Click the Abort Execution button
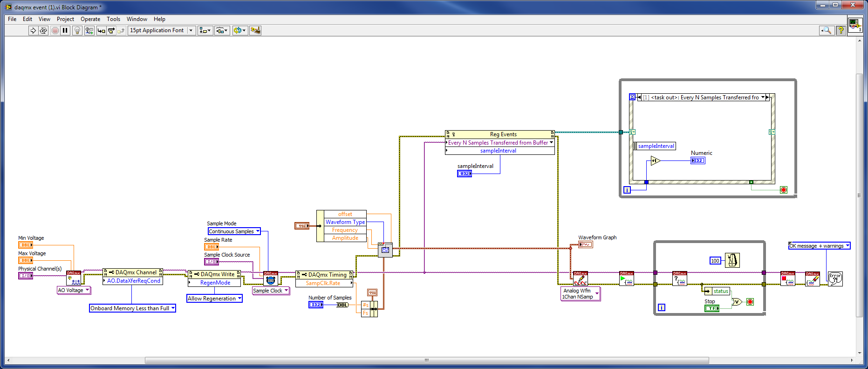Screen dimensions: 868x369 [x=55, y=30]
